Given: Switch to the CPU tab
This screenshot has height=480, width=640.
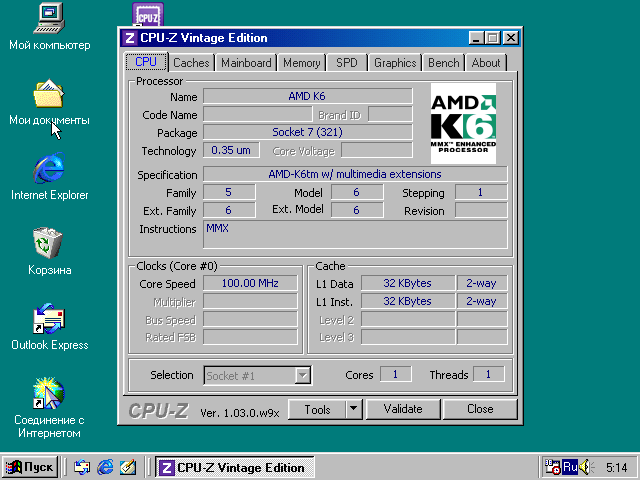Looking at the screenshot, I should click(x=146, y=62).
